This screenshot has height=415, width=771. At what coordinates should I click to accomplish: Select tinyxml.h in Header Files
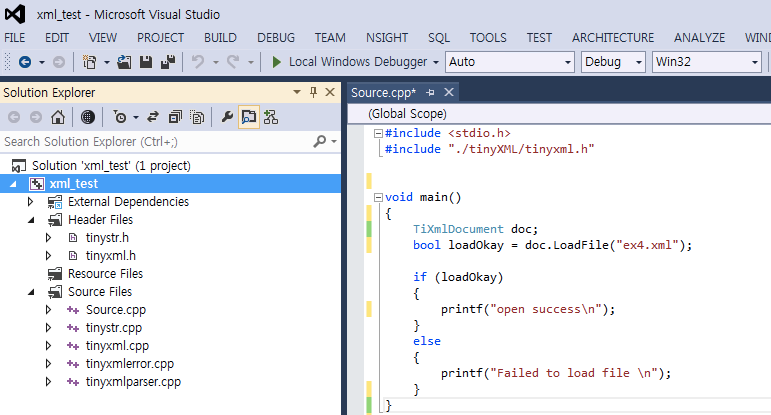111,256
